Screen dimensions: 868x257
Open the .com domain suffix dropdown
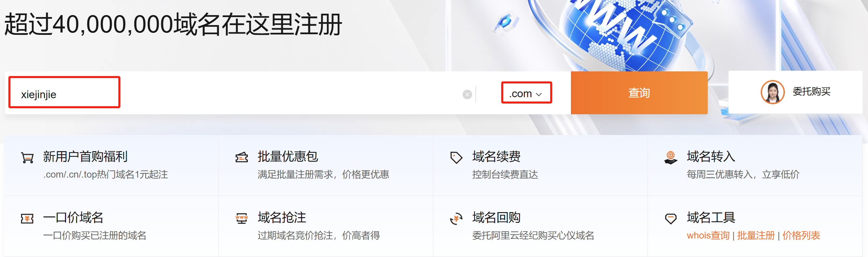(526, 93)
